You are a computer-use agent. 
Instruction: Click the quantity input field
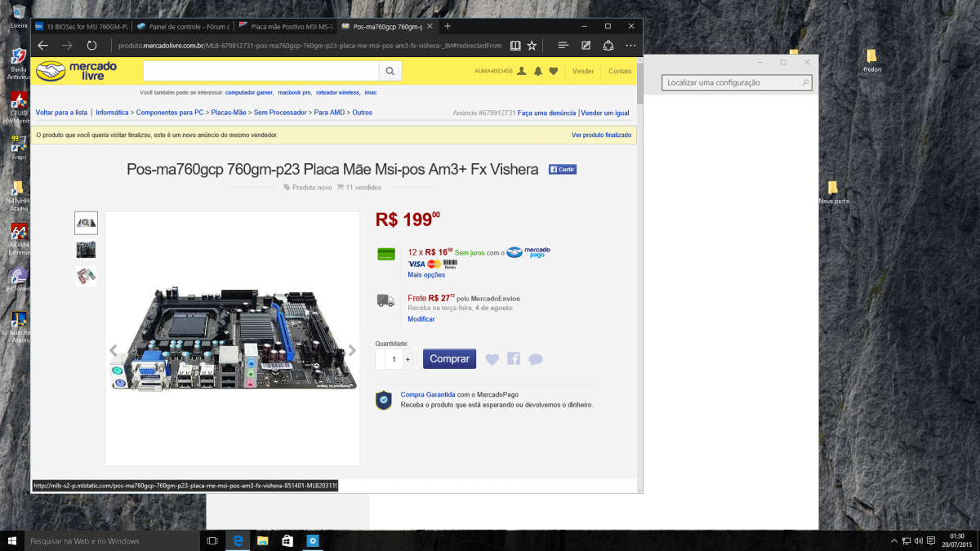394,359
